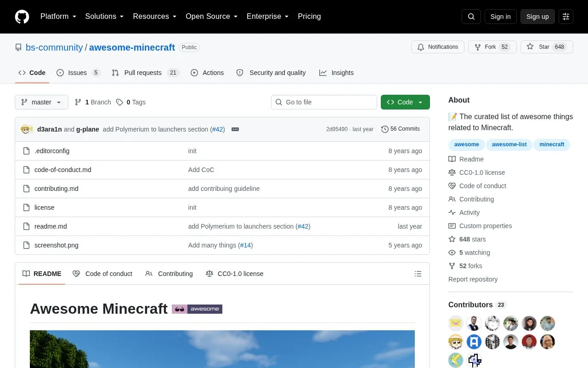Expand the Resources menu
This screenshot has width=588, height=368.
coord(155,17)
